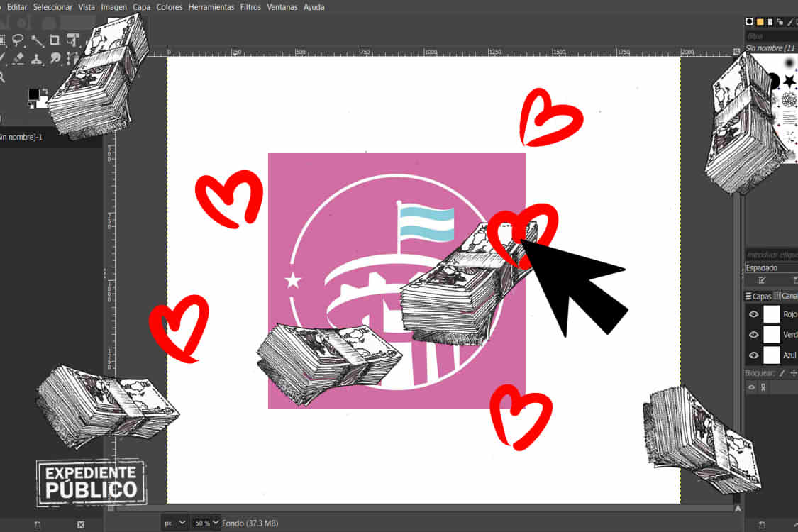Adjust the Espaciado slider
Viewport: 798px width, 532px height.
771,268
